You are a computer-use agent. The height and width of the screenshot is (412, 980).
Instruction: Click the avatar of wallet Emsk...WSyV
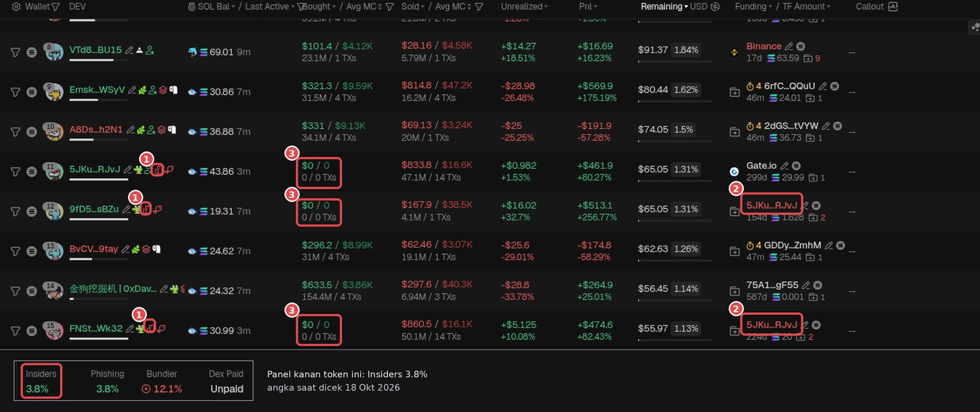[x=54, y=92]
